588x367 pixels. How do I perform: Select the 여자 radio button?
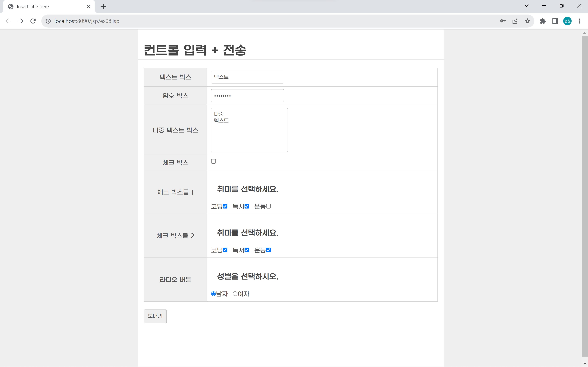point(235,294)
